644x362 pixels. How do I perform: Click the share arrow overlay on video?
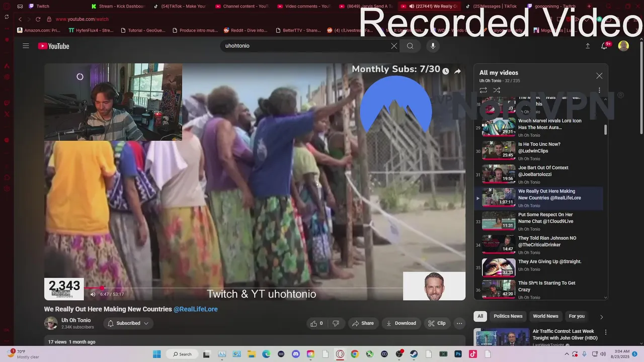point(457,71)
